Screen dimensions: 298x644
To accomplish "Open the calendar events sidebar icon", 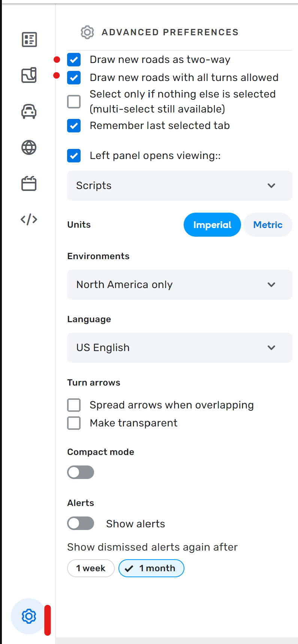I will point(29,183).
